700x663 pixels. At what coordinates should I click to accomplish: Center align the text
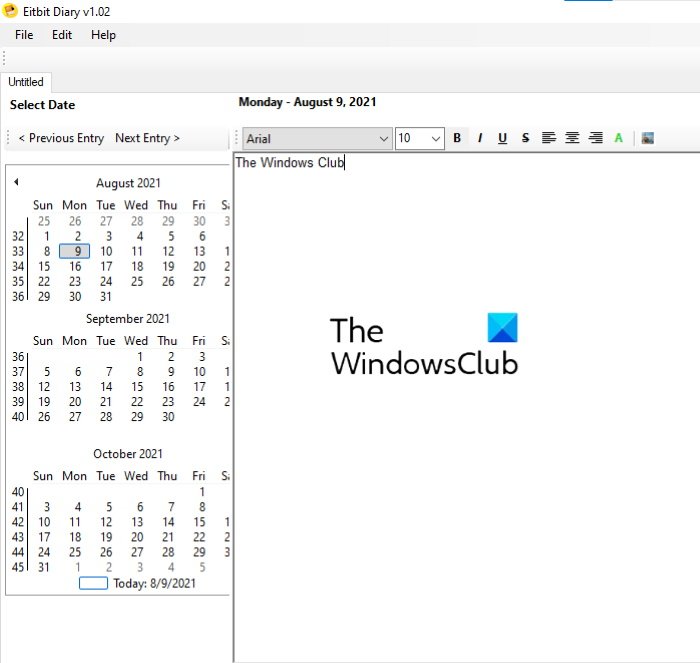[x=572, y=138]
